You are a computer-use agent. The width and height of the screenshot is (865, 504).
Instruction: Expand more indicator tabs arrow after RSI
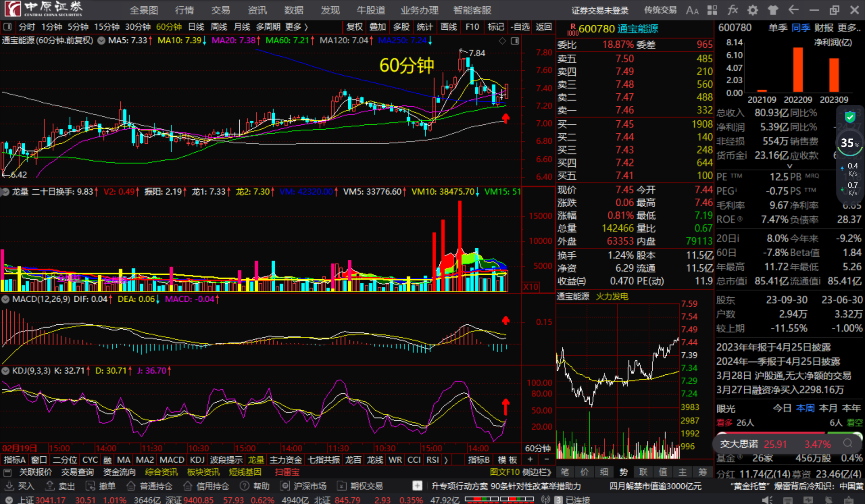click(446, 460)
